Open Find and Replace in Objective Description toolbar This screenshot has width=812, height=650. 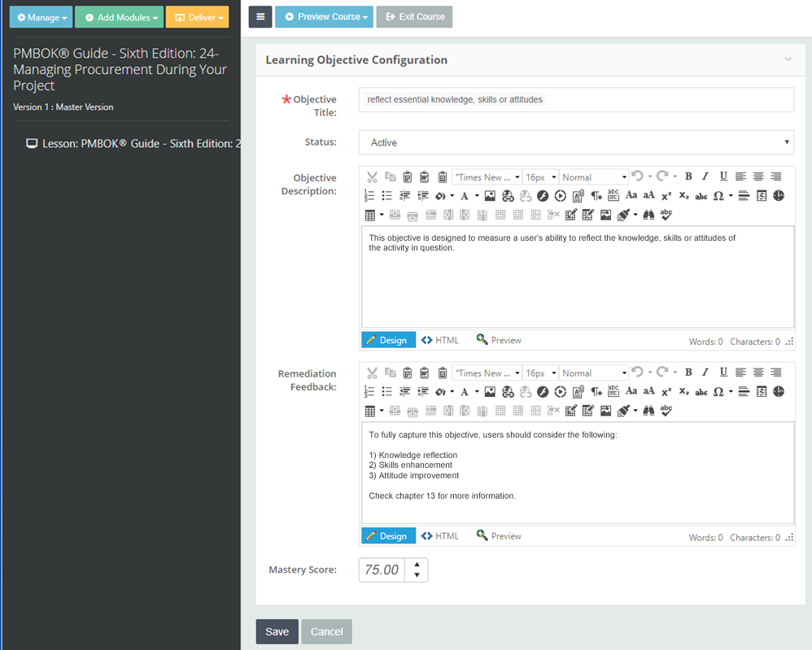tap(648, 216)
